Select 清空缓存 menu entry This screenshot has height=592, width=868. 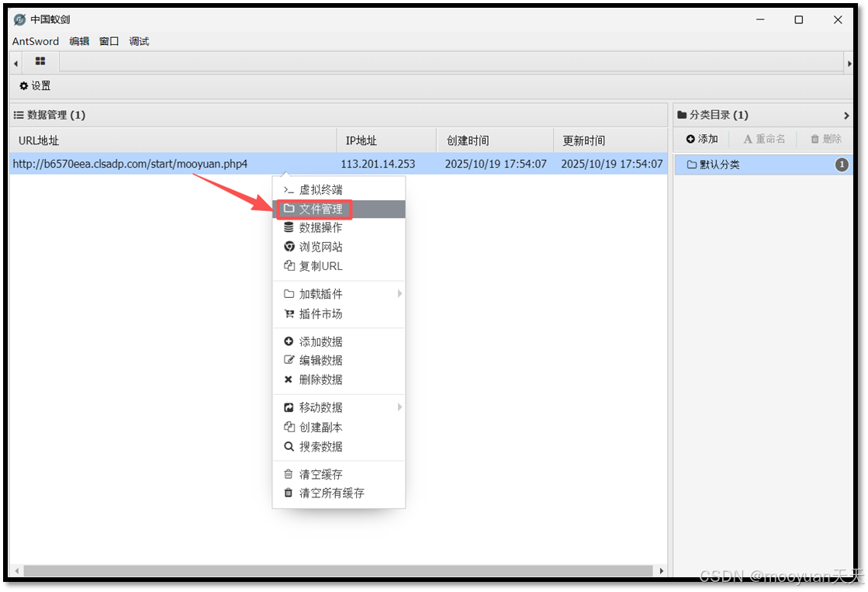[339, 475]
